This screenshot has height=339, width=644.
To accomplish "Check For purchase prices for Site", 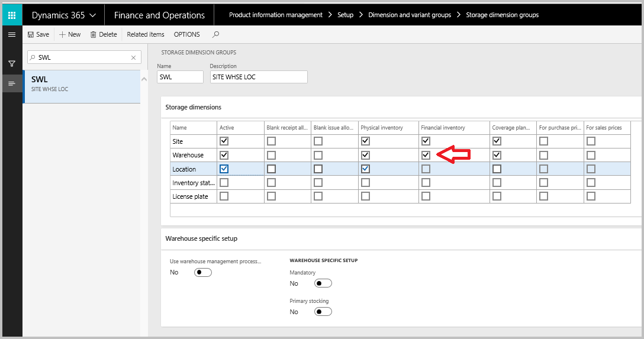I will [x=544, y=141].
